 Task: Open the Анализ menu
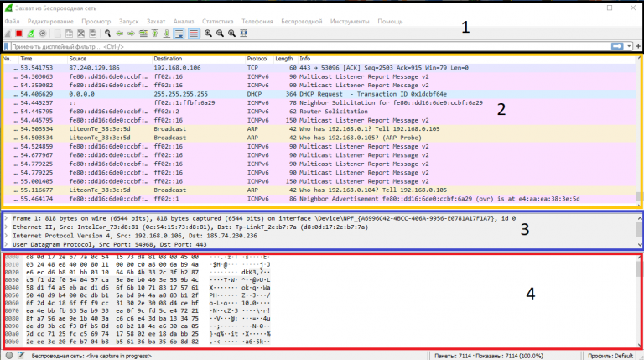(x=184, y=21)
